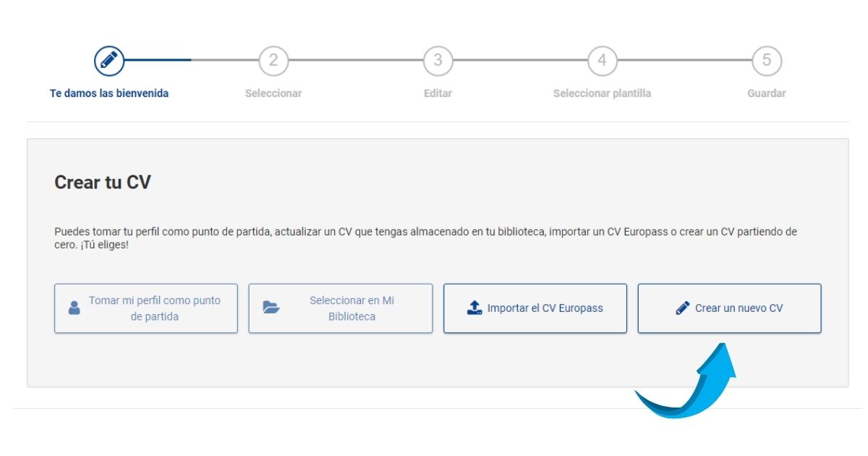
Task: Click the pencil icon of step one
Action: point(109,60)
